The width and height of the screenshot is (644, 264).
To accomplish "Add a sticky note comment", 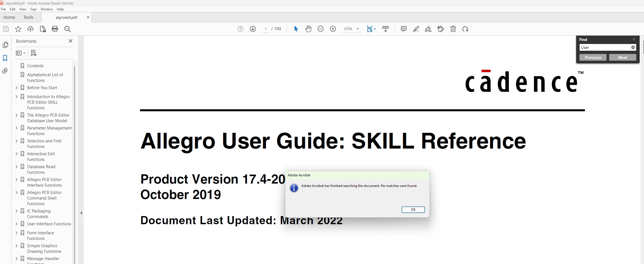I will (x=404, y=29).
